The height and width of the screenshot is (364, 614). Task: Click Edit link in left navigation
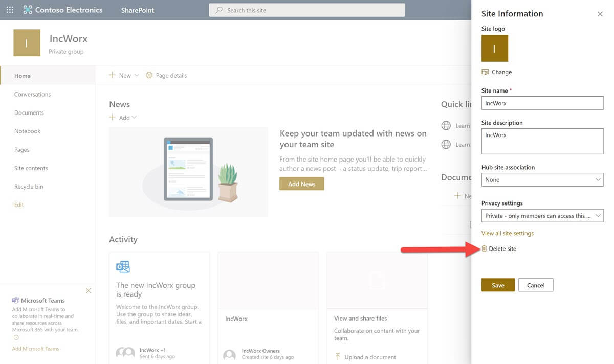point(19,205)
